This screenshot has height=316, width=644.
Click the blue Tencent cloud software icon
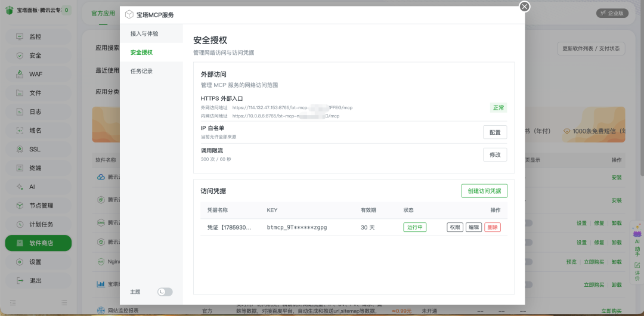[101, 178]
